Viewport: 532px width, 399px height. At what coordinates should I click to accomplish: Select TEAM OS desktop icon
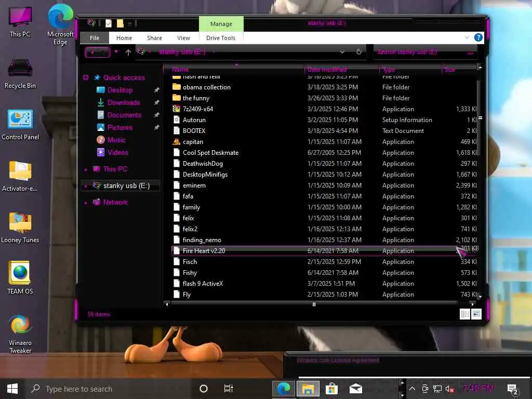(20, 277)
